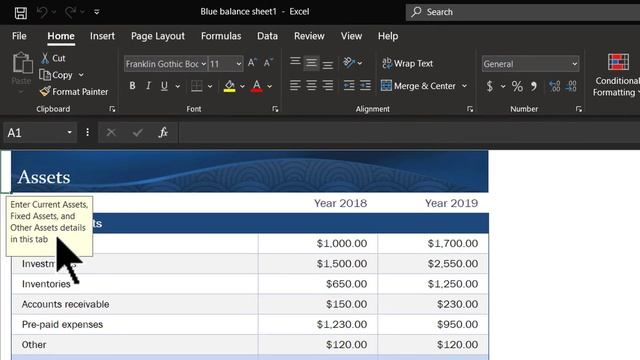Click the Orientation text angle icon
The image size is (640, 360).
349,62
